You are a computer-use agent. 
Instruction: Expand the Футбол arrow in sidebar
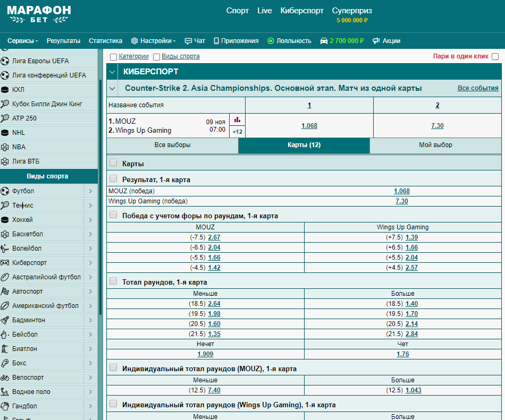90,191
